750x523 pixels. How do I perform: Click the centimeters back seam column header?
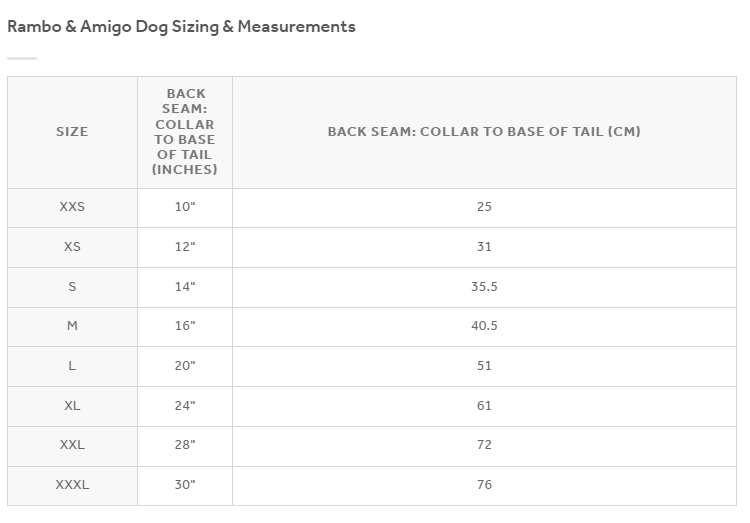484,132
